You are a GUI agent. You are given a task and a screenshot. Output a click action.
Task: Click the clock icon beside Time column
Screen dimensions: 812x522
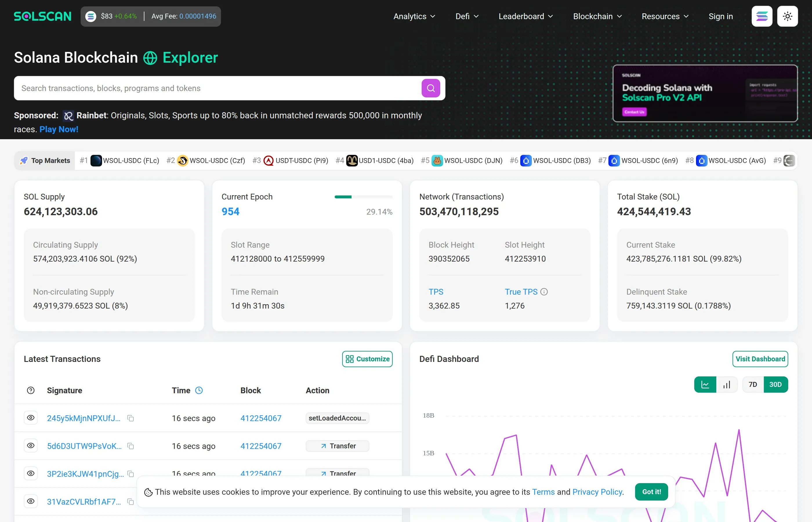click(199, 390)
